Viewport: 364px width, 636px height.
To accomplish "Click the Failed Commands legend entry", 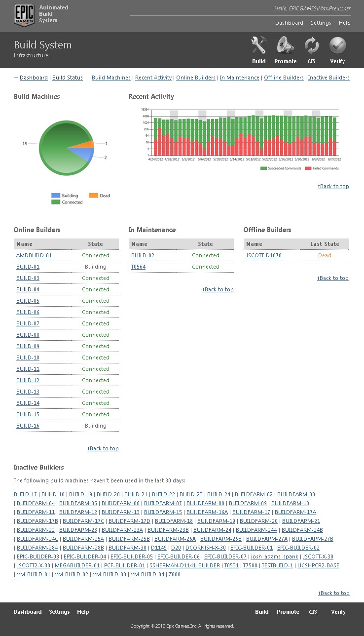I will point(322,168).
